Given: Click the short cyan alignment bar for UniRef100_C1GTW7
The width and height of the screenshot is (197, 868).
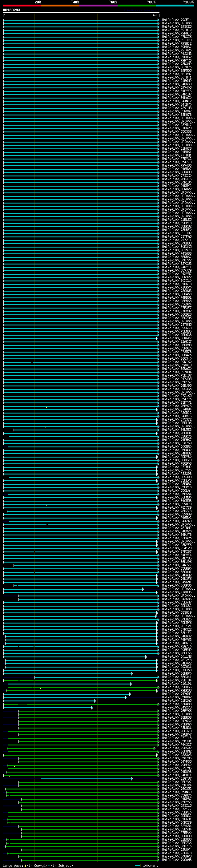Looking at the screenshot, I should tap(87, 779).
